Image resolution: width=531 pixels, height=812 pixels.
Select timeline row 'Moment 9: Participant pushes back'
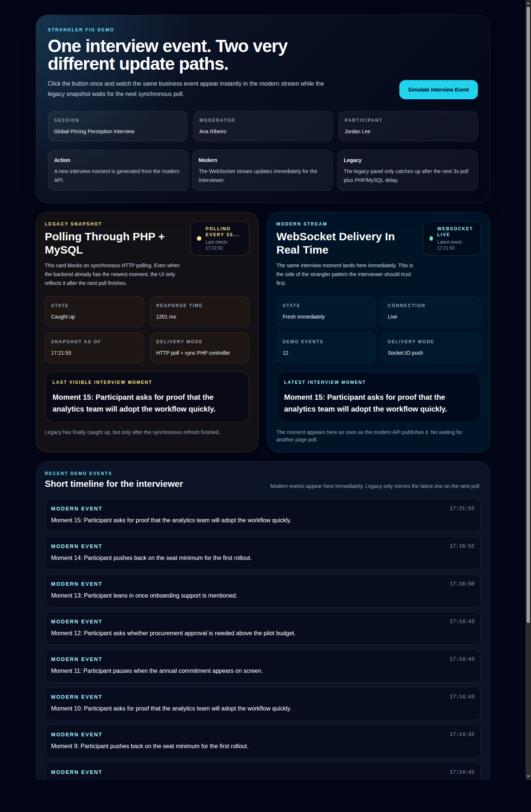point(263,741)
